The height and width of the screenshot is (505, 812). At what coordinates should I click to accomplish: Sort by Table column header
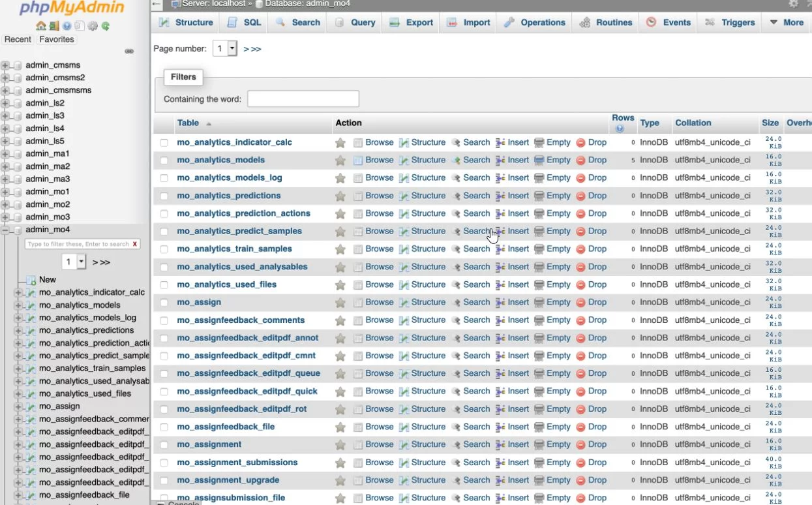(x=188, y=123)
